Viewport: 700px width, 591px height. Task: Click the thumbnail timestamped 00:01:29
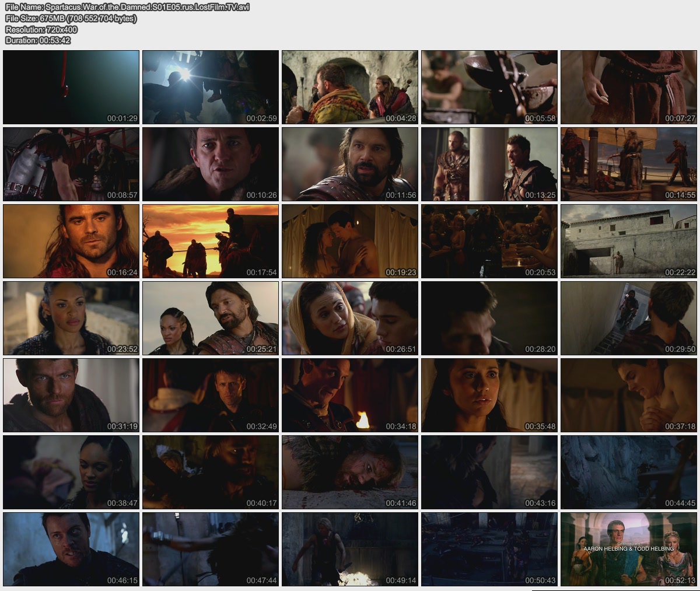pyautogui.click(x=71, y=87)
